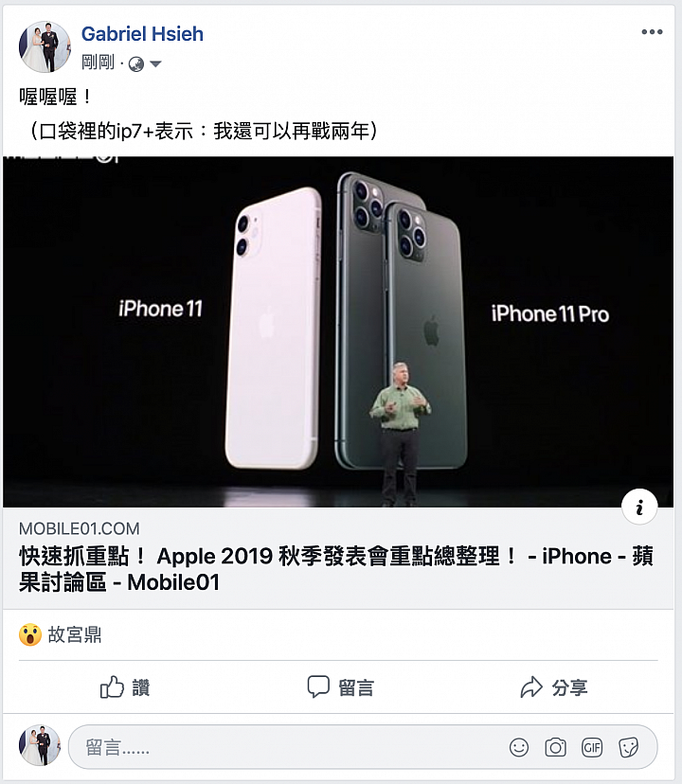Screen dimensions: 682x784
Task: Click the thumbs-up Like icon
Action: coord(112,687)
